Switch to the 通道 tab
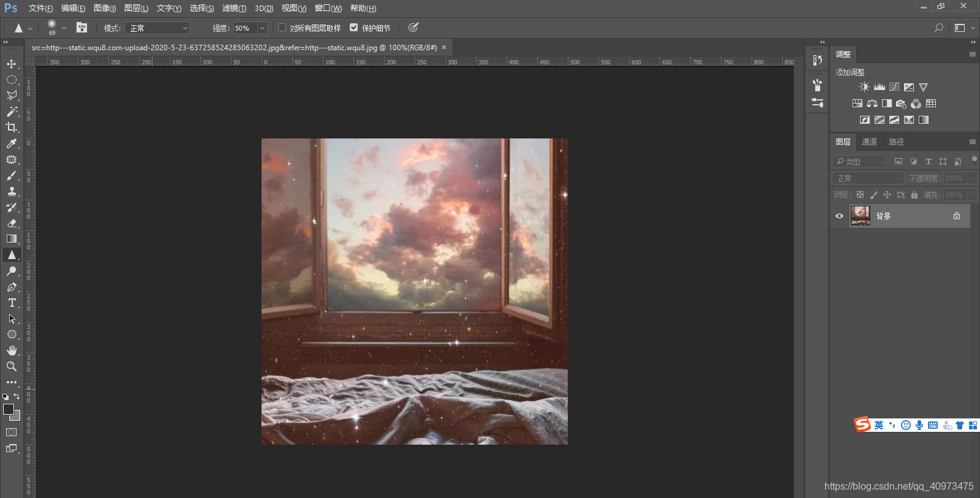The image size is (980, 498). coord(869,142)
